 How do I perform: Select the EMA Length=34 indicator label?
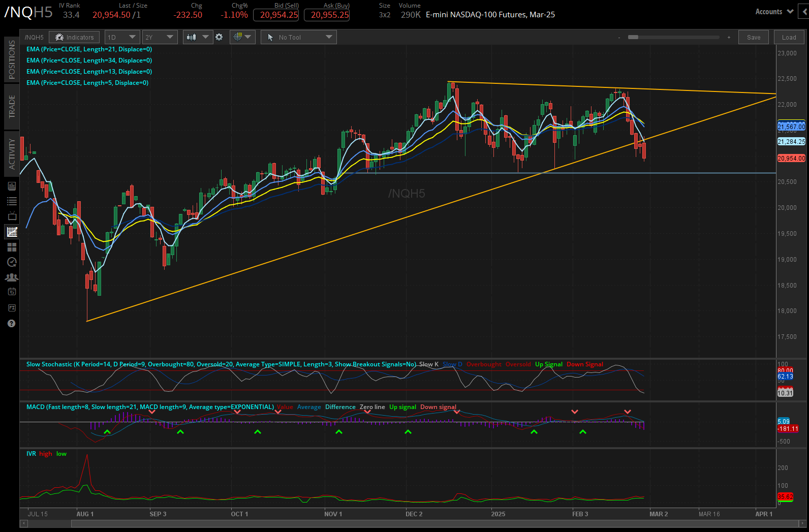(89, 60)
